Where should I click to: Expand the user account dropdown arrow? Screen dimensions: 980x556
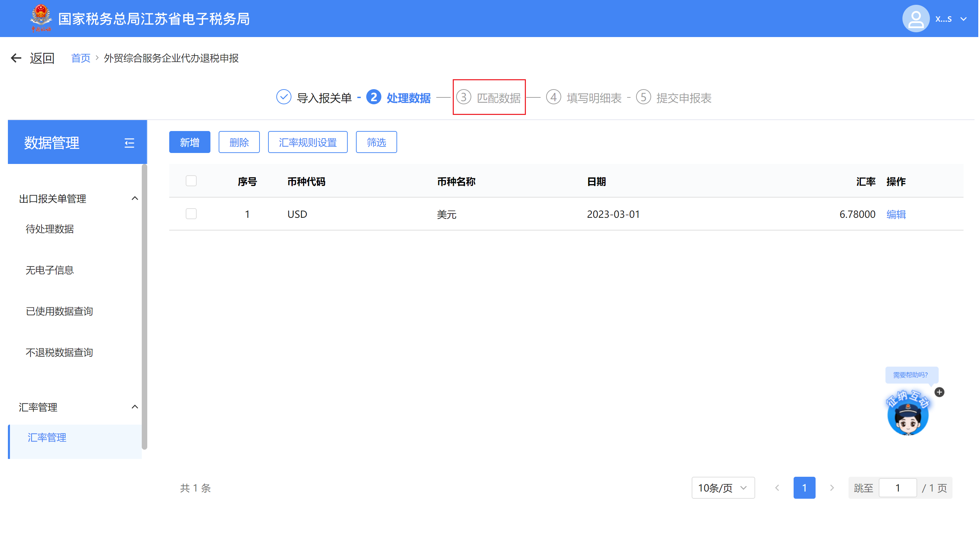(963, 19)
